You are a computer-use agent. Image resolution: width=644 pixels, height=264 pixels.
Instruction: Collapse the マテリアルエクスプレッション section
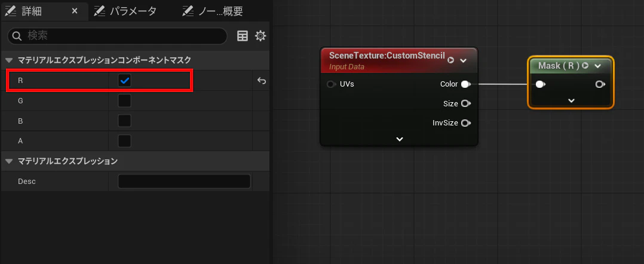coord(9,161)
